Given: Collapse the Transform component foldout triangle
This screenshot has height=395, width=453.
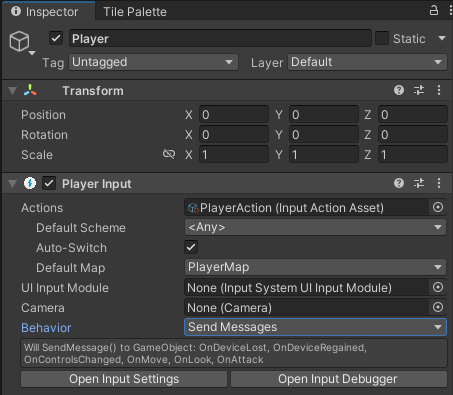Looking at the screenshot, I should click(x=13, y=91).
